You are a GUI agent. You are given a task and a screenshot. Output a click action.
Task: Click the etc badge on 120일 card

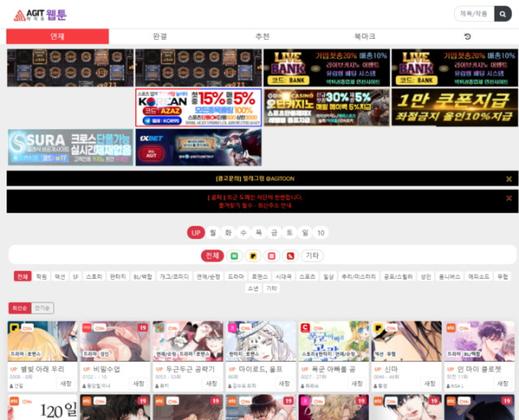15,401
